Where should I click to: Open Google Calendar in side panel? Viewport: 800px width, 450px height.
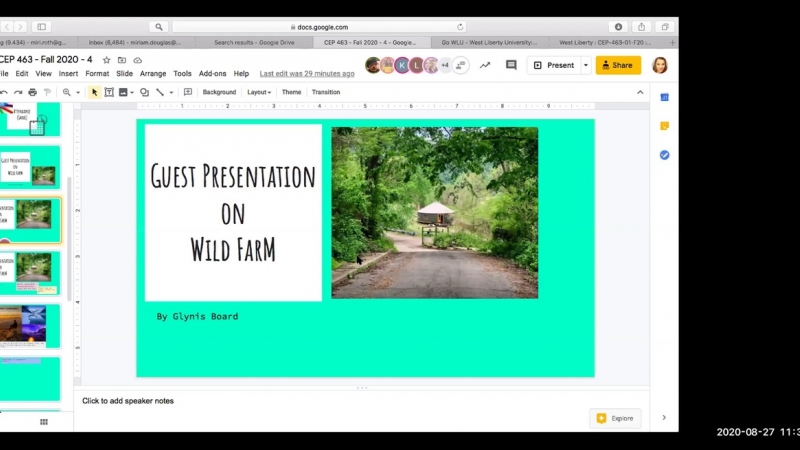point(664,97)
